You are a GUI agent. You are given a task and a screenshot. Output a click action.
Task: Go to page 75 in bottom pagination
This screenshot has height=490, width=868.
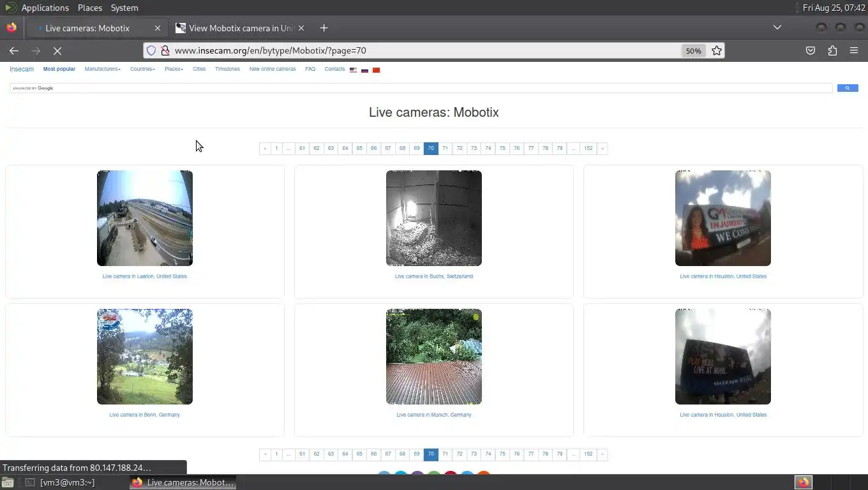pyautogui.click(x=502, y=454)
